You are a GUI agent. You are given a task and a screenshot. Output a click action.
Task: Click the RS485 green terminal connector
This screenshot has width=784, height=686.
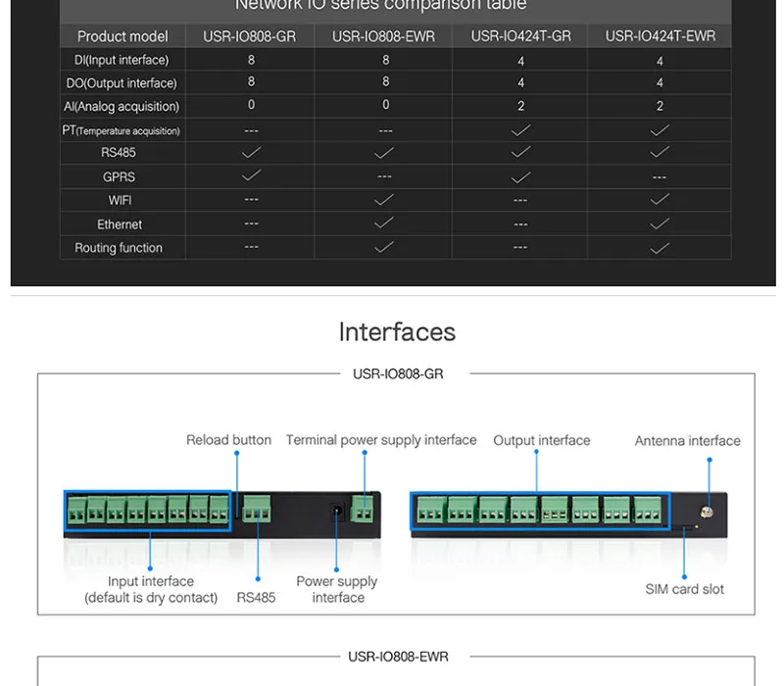tap(257, 509)
